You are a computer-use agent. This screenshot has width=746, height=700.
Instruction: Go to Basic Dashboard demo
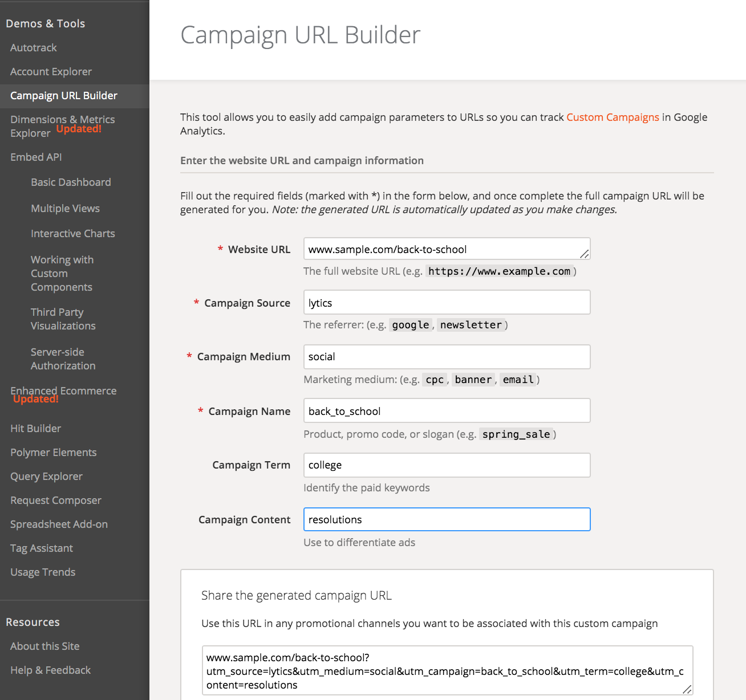pos(71,182)
